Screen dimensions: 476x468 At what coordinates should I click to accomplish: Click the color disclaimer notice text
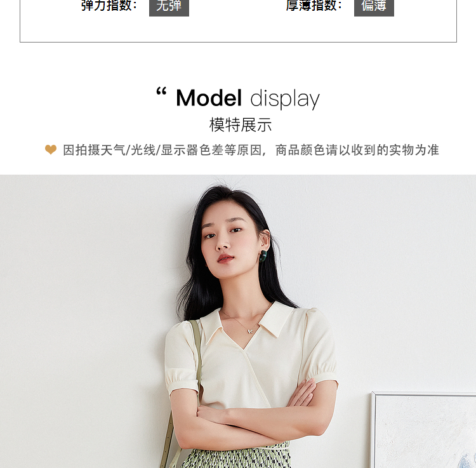251,150
